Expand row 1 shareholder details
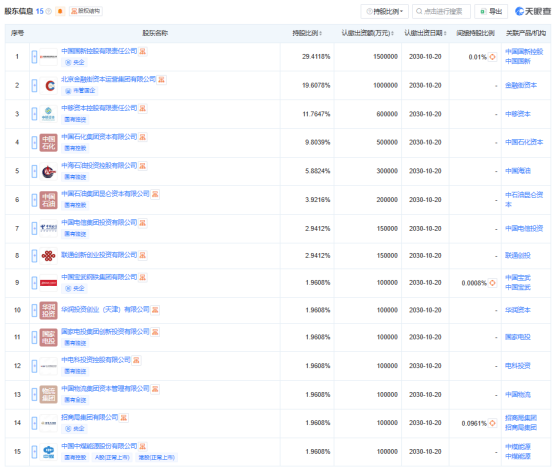Viewport: 553px width, 473px height. [x=34, y=57]
